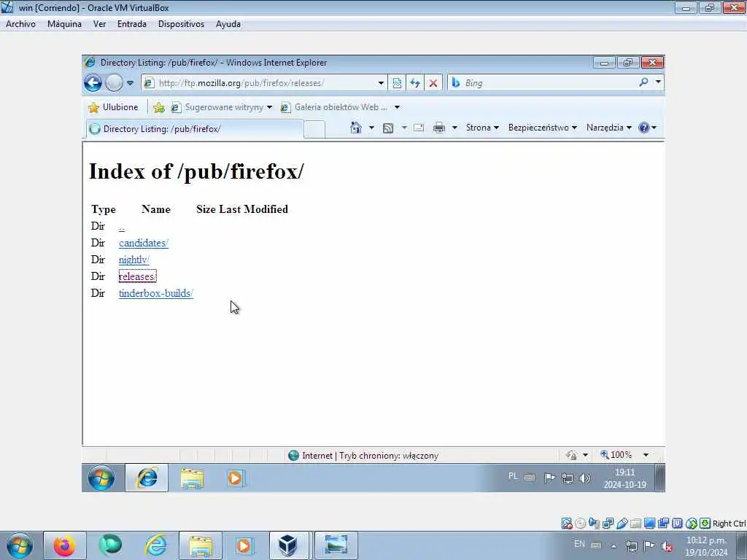Open the recent pages dropdown arrow
Image resolution: width=747 pixels, height=560 pixels.
point(130,83)
